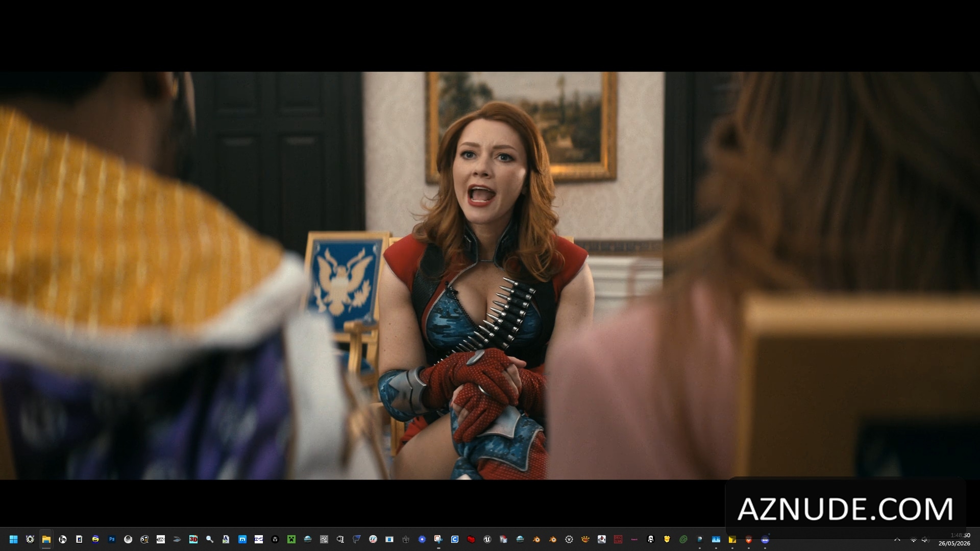Screen dimensions: 980x551
Task: Open the clock showing 26/05/2026
Action: pyautogui.click(x=954, y=539)
